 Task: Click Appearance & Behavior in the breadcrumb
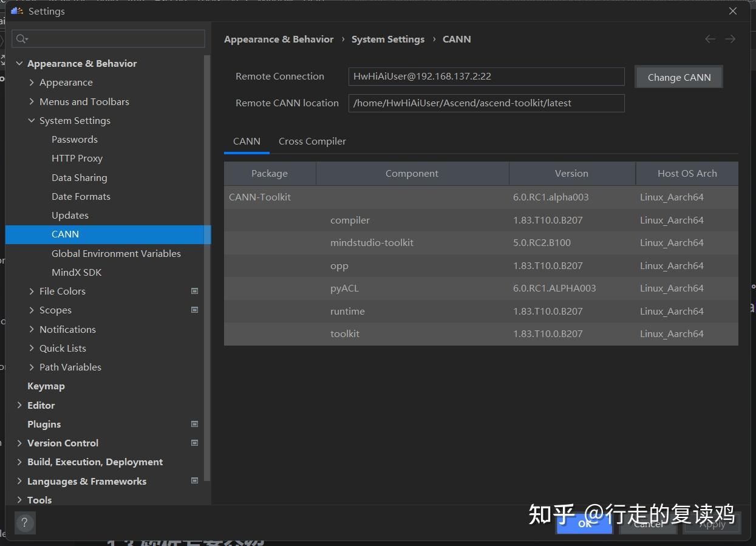point(279,39)
